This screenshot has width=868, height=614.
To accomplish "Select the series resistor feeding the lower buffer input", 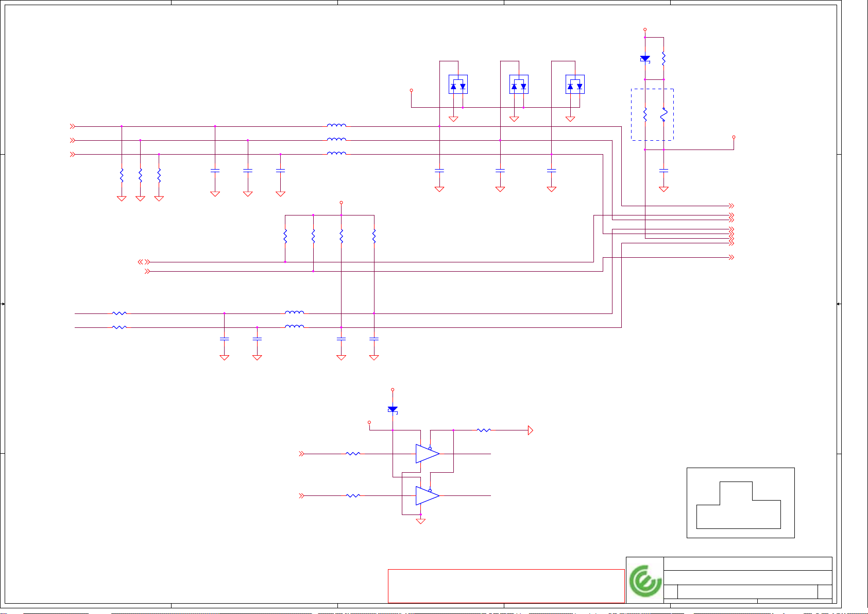I will (353, 495).
